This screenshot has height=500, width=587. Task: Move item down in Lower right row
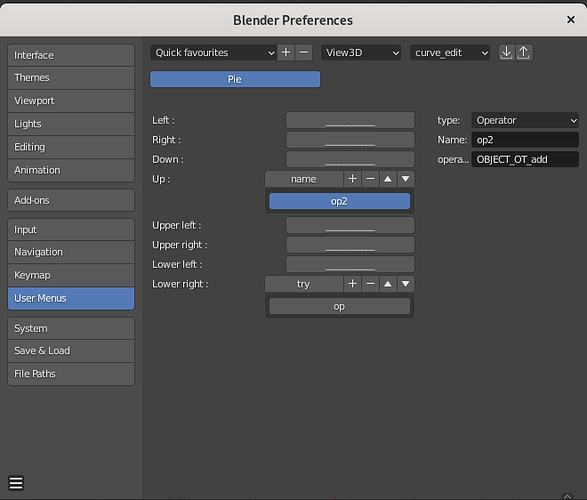tap(405, 284)
